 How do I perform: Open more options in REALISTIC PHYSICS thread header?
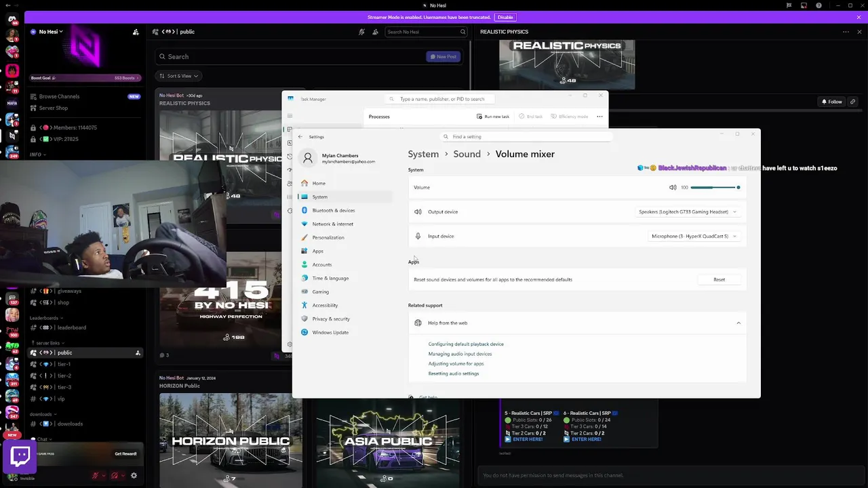click(x=846, y=32)
